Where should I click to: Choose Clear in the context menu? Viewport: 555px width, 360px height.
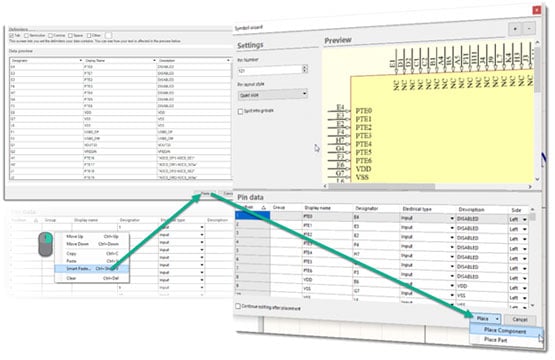tap(92, 278)
